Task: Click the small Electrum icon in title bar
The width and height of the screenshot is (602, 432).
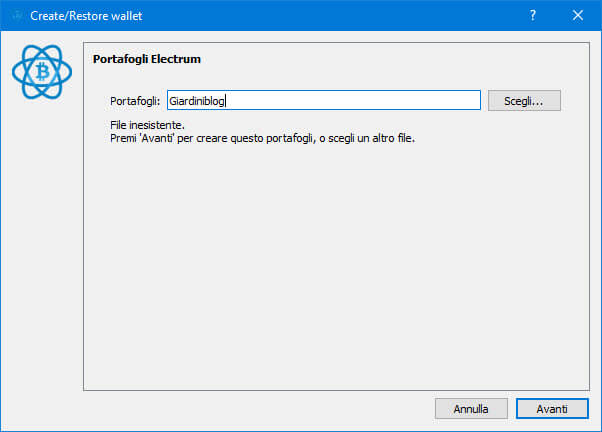Action: click(16, 16)
